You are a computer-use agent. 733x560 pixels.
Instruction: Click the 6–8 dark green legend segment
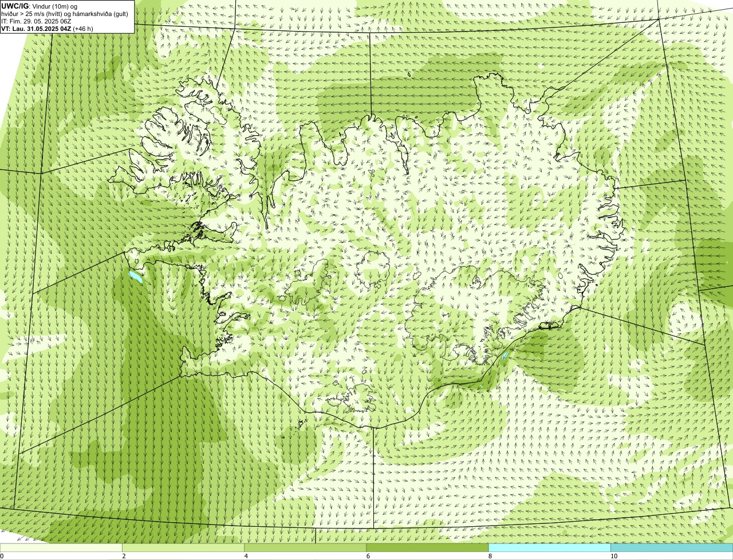pos(427,547)
